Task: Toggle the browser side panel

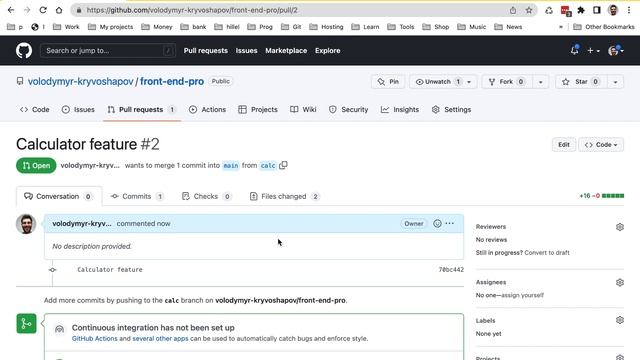Action: (597, 10)
